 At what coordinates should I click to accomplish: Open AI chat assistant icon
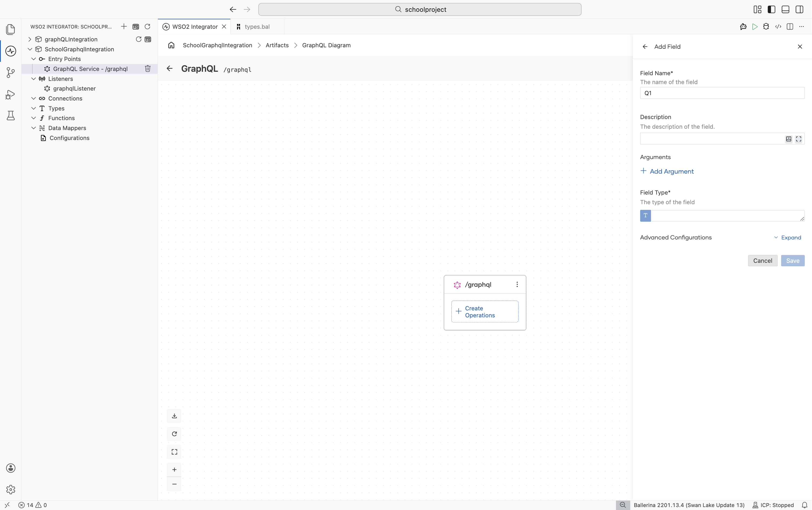point(743,27)
